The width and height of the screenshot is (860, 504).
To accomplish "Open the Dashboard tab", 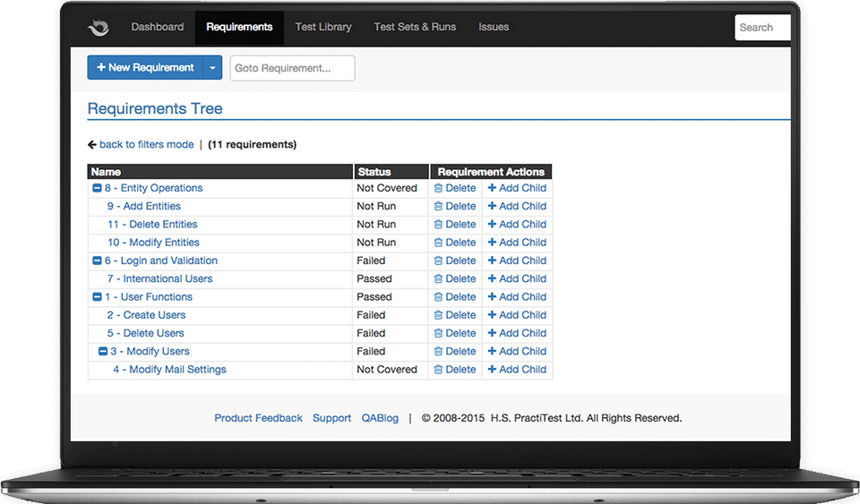I will click(158, 27).
